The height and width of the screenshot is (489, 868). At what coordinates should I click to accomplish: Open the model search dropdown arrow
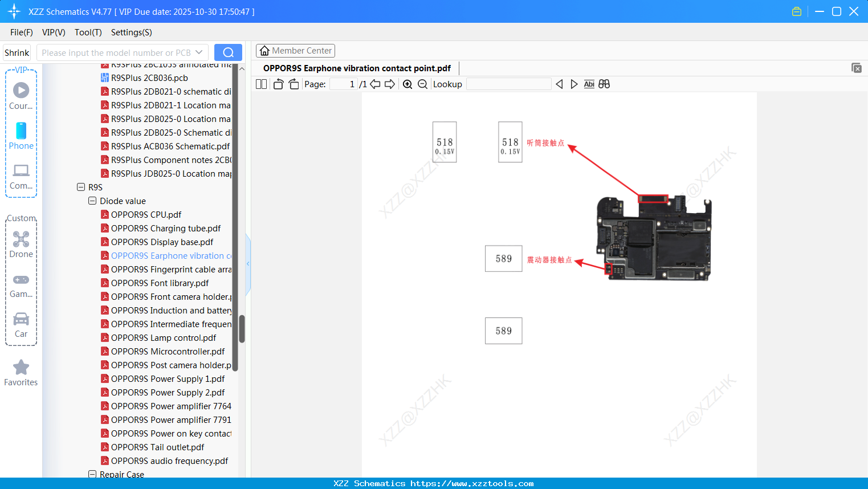click(199, 52)
